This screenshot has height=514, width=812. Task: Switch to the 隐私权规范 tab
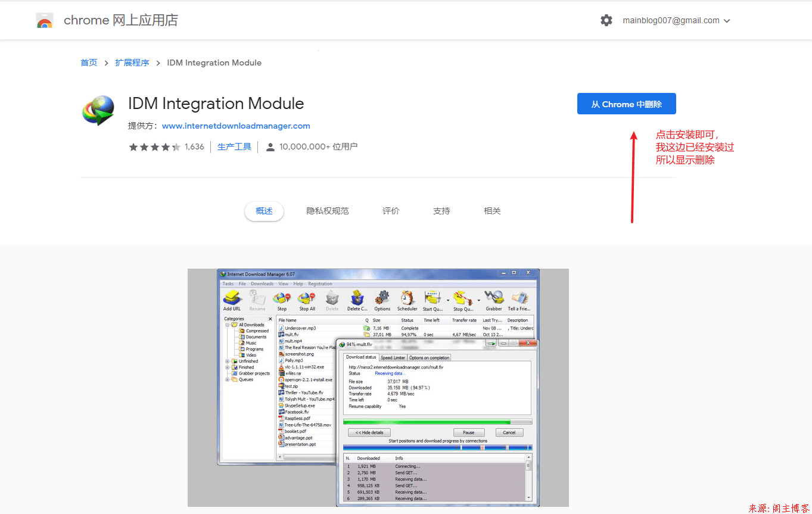coord(328,211)
